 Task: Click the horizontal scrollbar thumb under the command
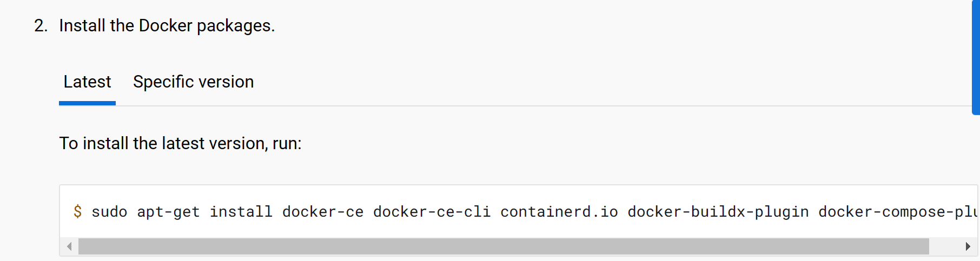pos(503,246)
